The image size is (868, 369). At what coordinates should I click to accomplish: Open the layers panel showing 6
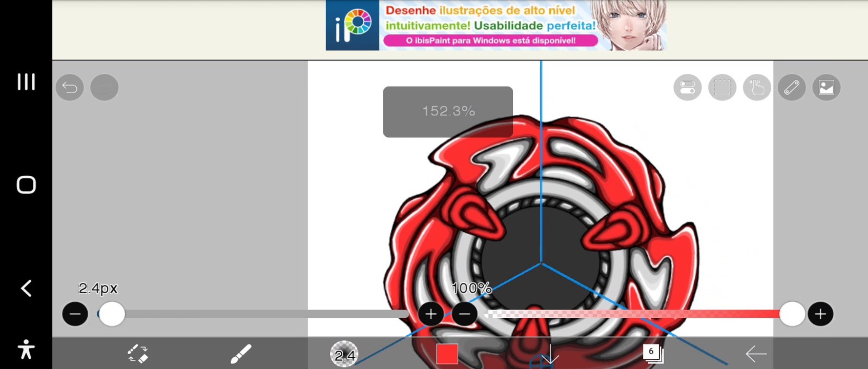(x=653, y=354)
